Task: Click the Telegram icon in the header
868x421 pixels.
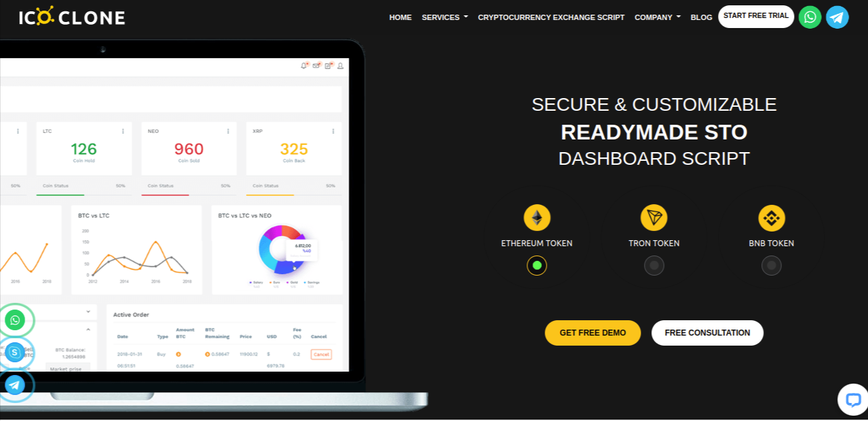Action: [x=837, y=17]
